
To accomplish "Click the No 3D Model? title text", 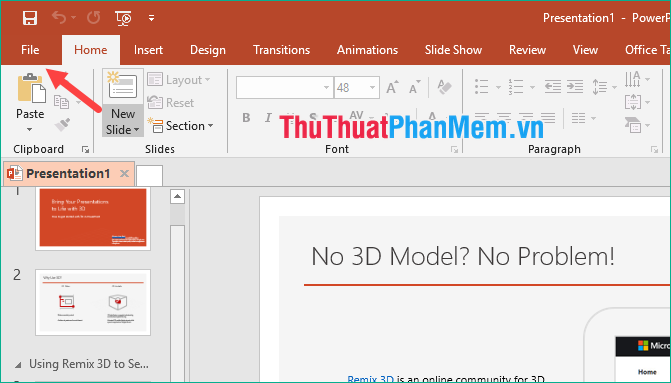I will [463, 256].
